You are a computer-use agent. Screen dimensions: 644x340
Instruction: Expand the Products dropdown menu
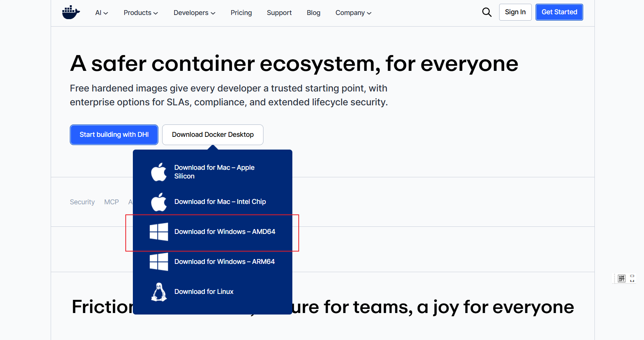coord(141,13)
